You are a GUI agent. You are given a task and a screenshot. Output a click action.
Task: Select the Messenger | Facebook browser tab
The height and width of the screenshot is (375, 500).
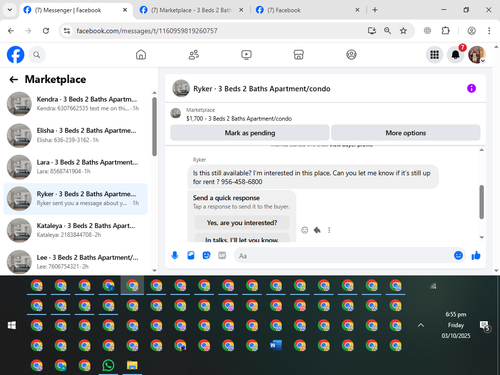[76, 10]
